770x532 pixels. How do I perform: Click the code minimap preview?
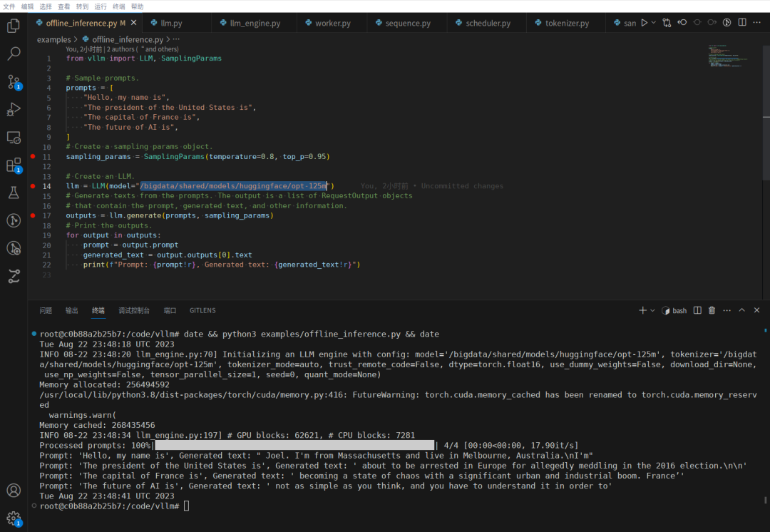728,56
